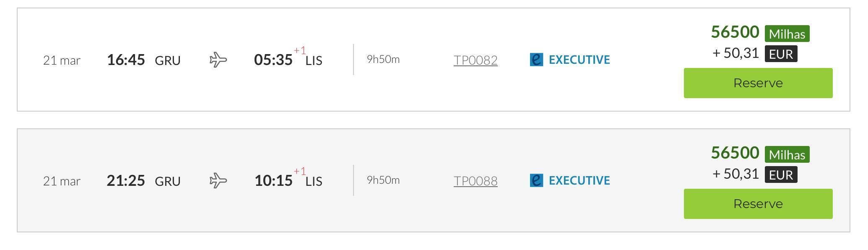This screenshot has width=868, height=250.
Task: Reserve the 16:45 GRU flight
Action: [758, 83]
